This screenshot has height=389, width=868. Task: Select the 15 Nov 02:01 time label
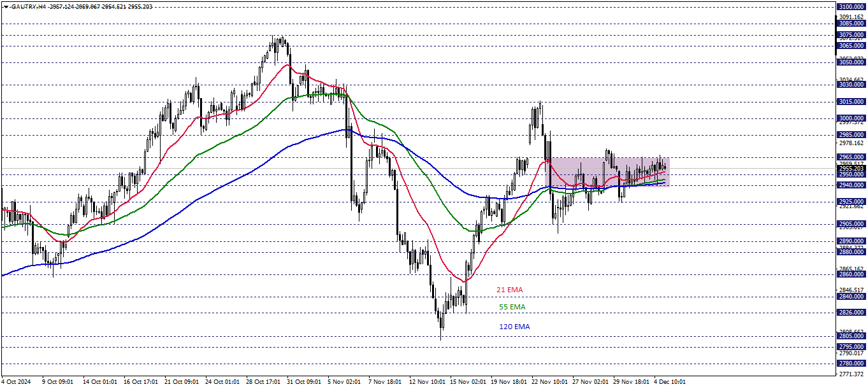pos(467,382)
